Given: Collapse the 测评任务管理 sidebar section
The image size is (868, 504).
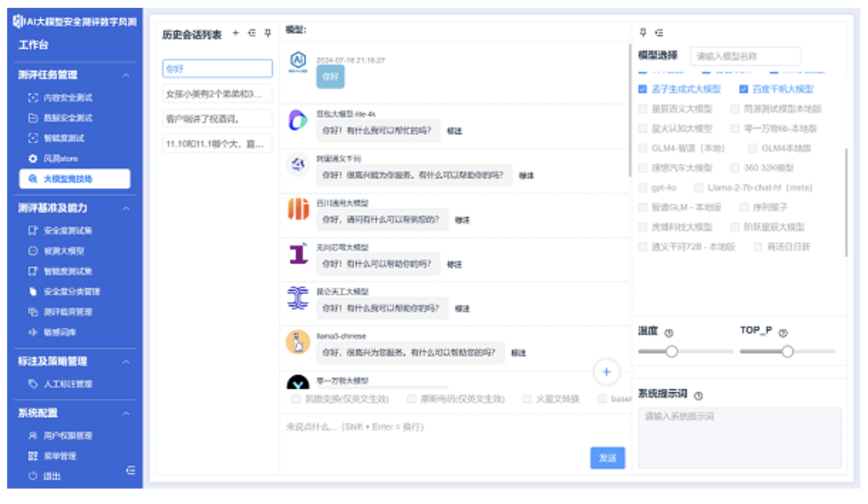Looking at the screenshot, I should pos(126,75).
